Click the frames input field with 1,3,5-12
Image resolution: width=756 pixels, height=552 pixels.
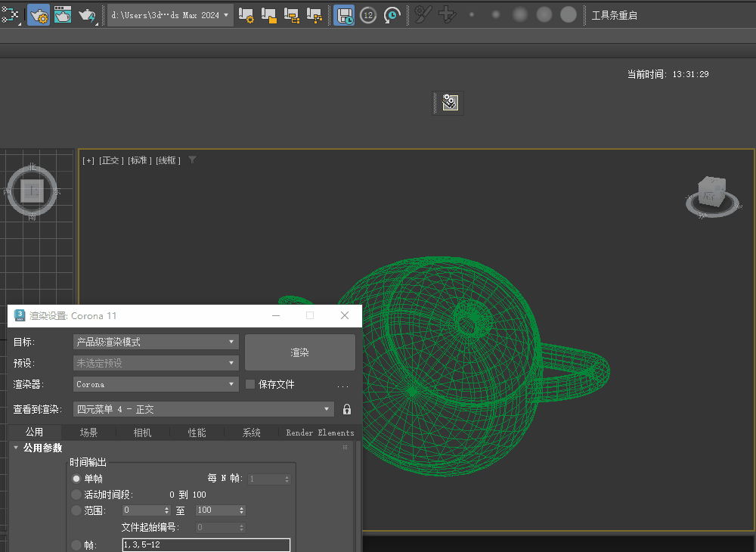tap(206, 545)
